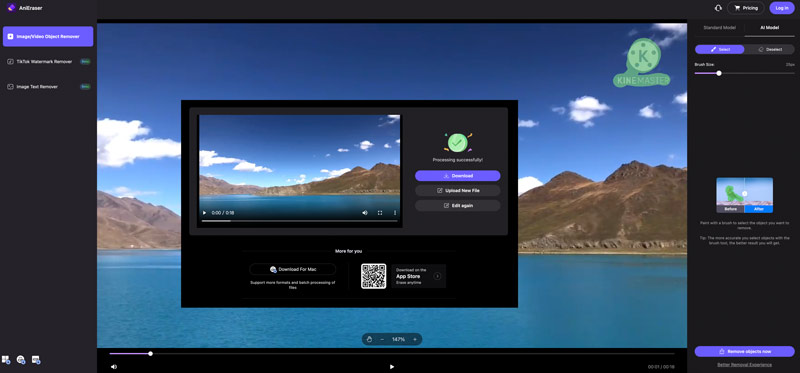This screenshot has width=800, height=373.
Task: Click the App Store download card
Action: tap(418, 276)
